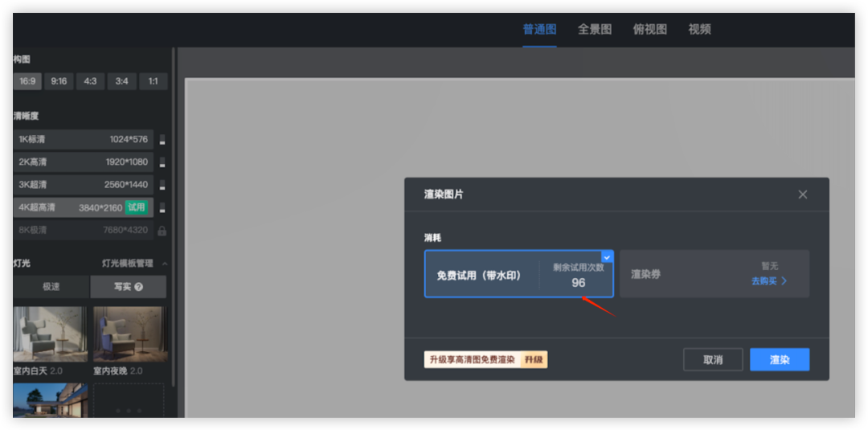This screenshot has width=868, height=430.
Task: Click the locked 8K极清 7680*4320 option
Action: pos(83,230)
